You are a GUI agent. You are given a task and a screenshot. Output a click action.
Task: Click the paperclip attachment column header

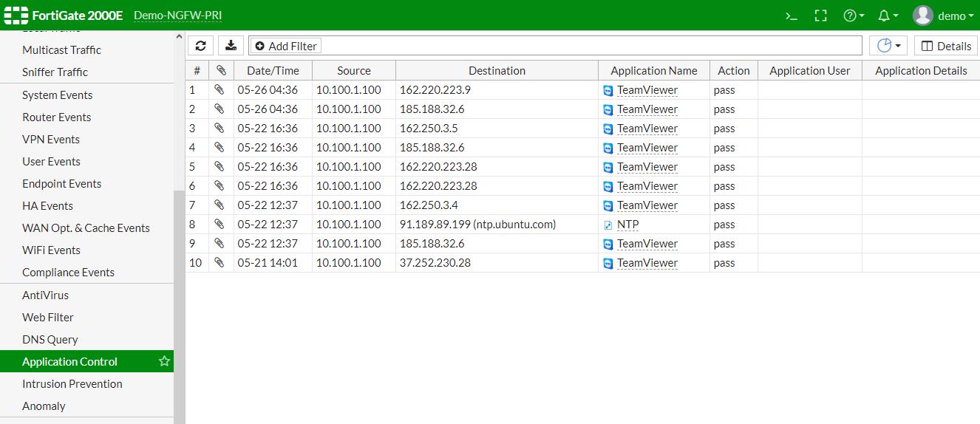tap(221, 71)
